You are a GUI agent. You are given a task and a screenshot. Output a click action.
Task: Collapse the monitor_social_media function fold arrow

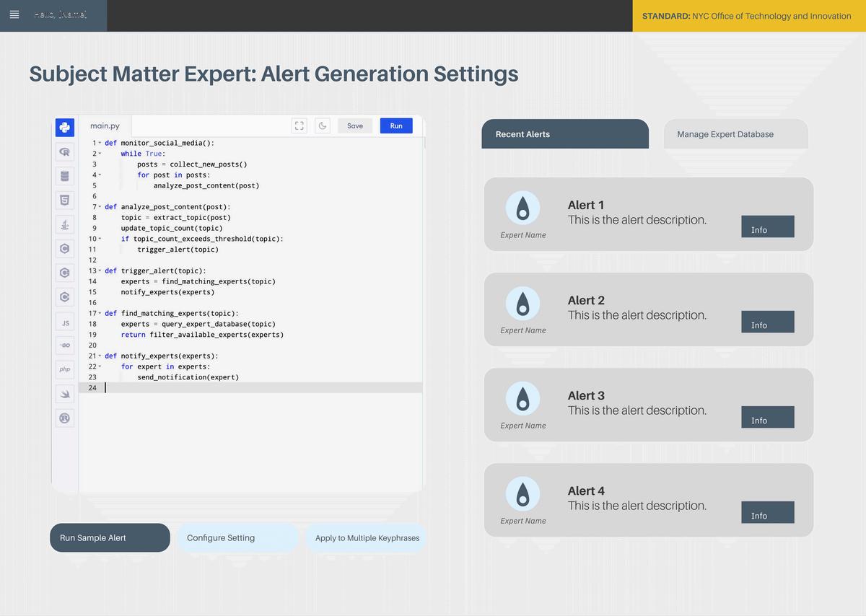[x=100, y=143]
